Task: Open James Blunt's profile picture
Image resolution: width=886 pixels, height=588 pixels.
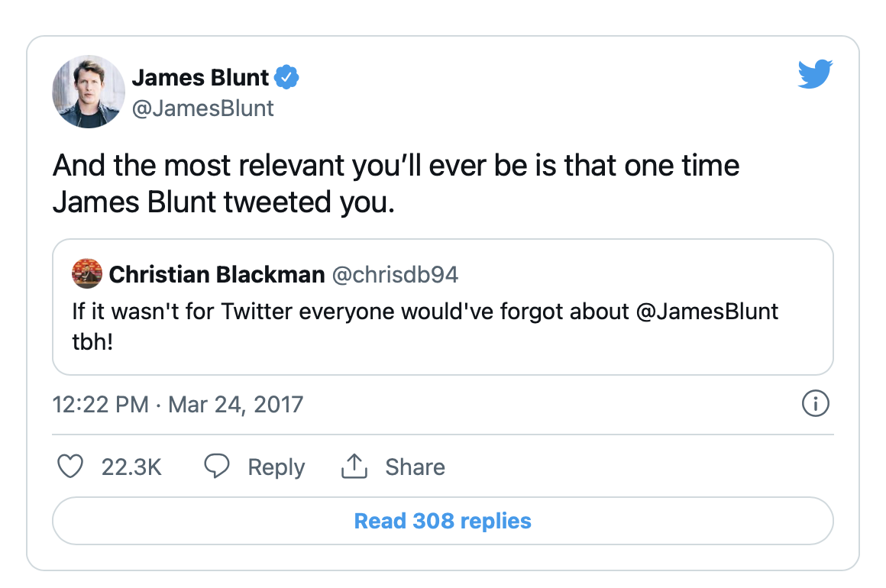Action: (x=89, y=92)
